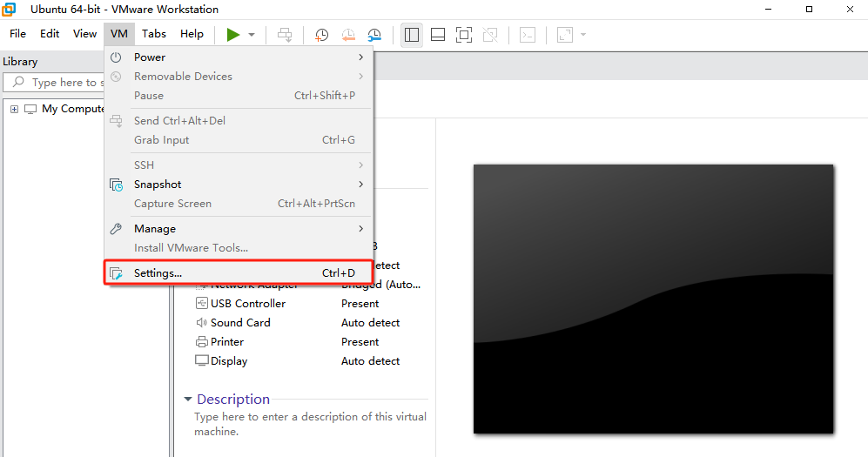Expand the My Computer tree node
This screenshot has width=868, height=457.
[x=14, y=109]
